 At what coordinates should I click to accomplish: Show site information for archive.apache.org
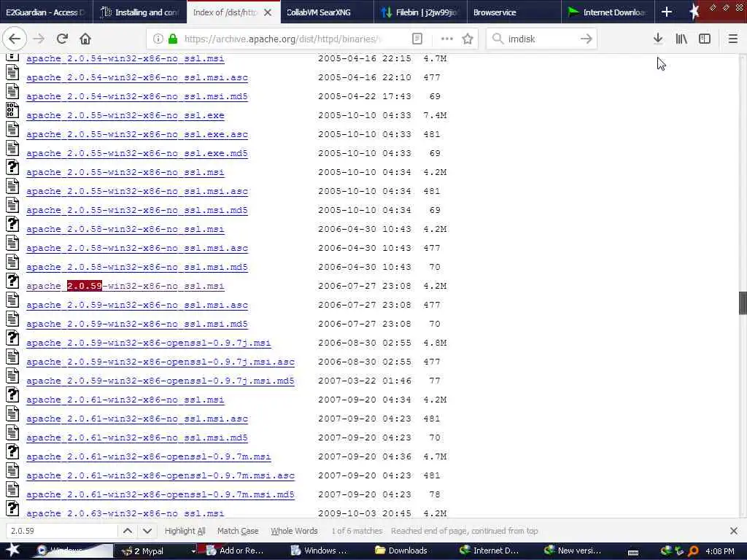click(x=158, y=39)
